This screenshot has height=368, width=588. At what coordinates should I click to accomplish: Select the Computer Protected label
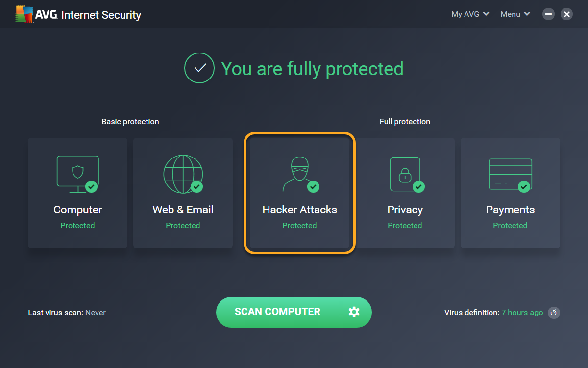pyautogui.click(x=77, y=226)
